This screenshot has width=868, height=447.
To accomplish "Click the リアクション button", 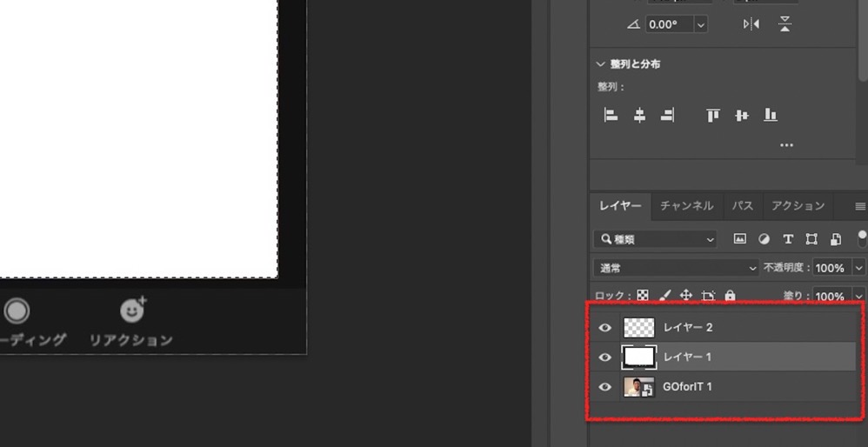I will 131,322.
